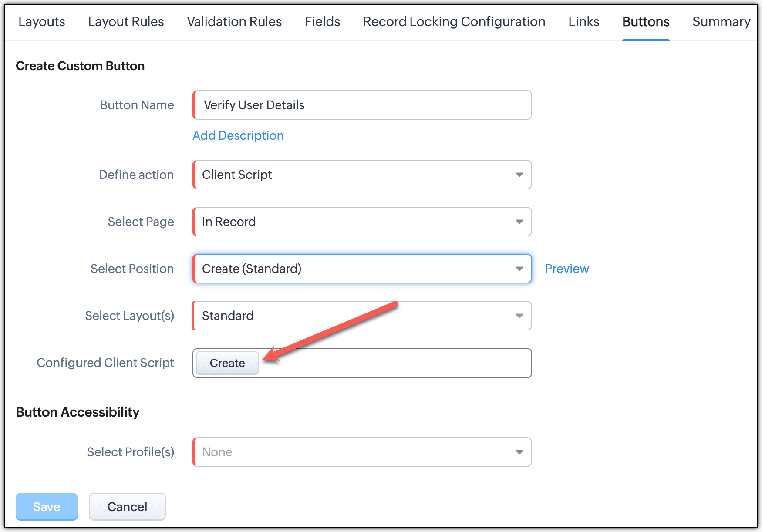Click the Button Name text field
Image resolution: width=762 pixels, height=532 pixels.
(x=362, y=105)
